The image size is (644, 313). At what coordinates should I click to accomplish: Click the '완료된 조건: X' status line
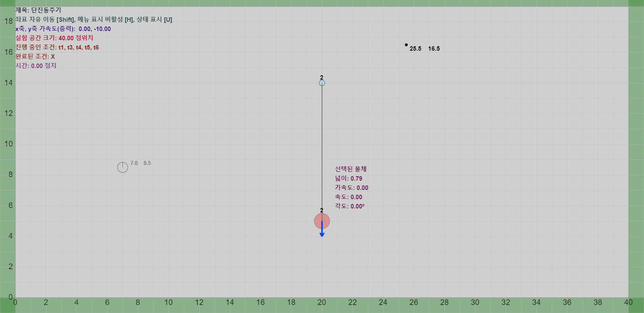(35, 57)
